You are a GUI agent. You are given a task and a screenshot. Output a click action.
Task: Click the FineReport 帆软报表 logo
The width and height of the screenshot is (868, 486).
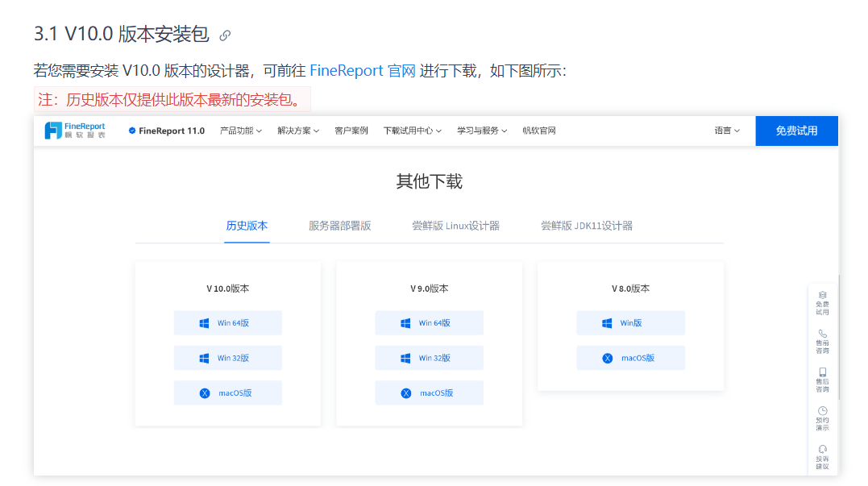75,131
